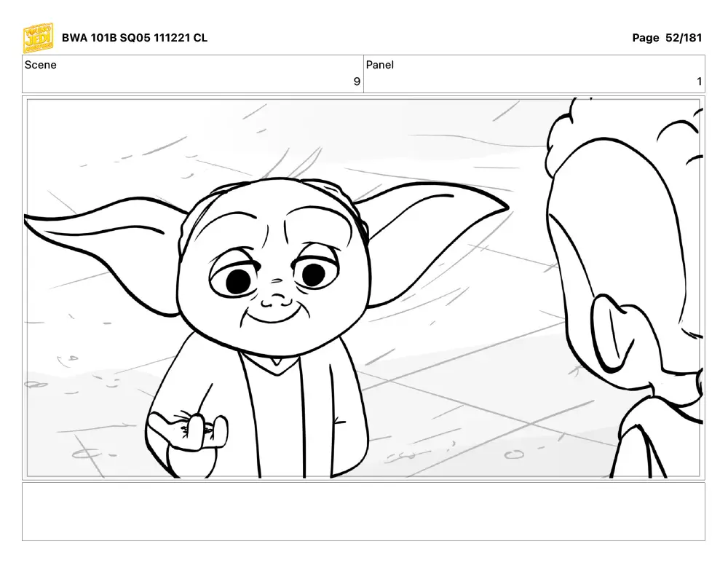Select the scene number 9
Image resolution: width=728 pixels, height=563 pixels.
(x=357, y=82)
